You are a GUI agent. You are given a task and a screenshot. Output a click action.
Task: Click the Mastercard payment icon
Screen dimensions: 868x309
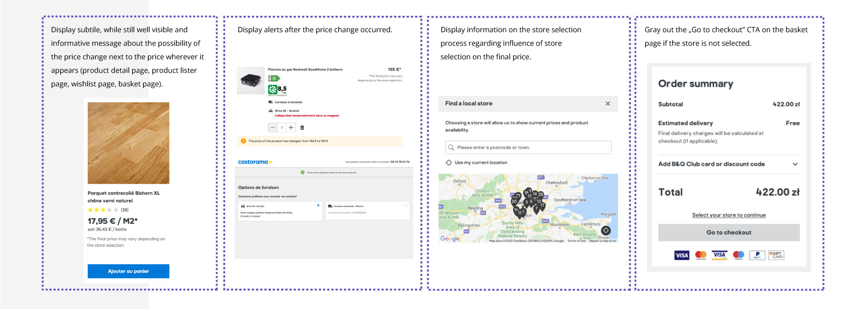(701, 255)
